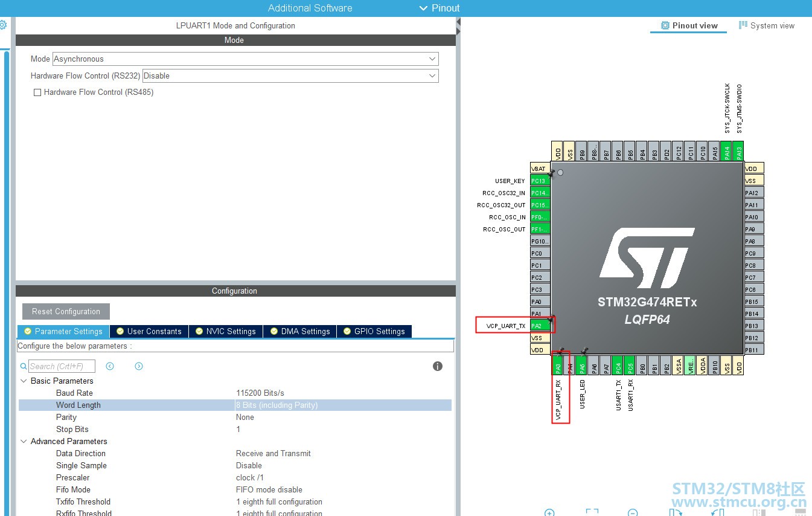Click Single Sample Disable value
Viewport: 812px width, 516px height.
pyautogui.click(x=249, y=466)
